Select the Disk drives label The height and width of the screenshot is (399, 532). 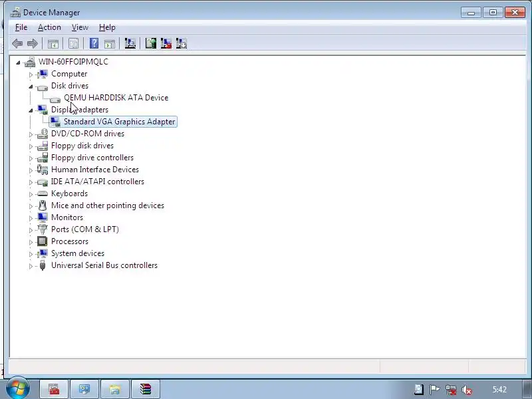pos(70,86)
